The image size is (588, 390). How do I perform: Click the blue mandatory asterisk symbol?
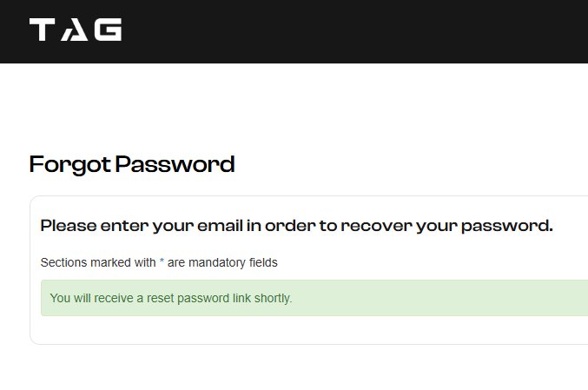(162, 261)
